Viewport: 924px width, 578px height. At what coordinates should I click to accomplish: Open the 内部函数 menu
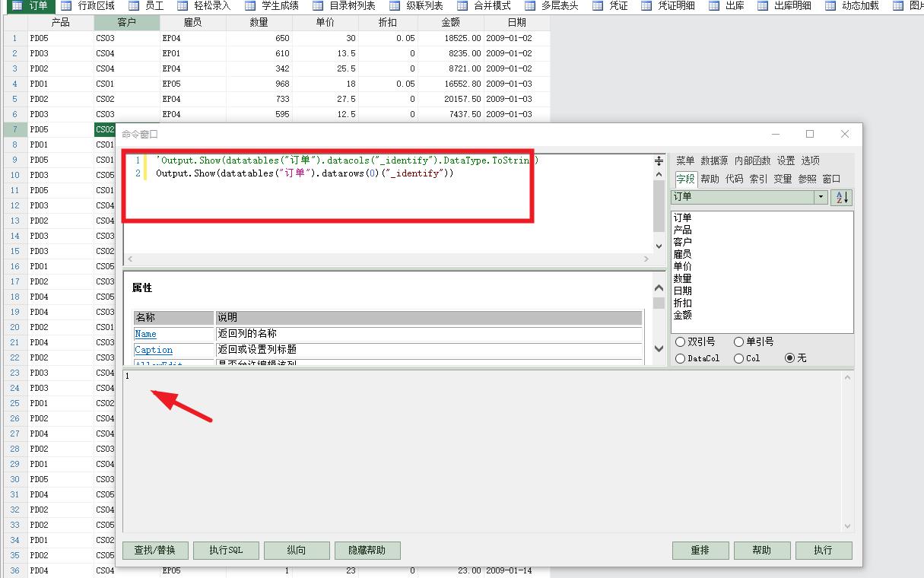[752, 160]
